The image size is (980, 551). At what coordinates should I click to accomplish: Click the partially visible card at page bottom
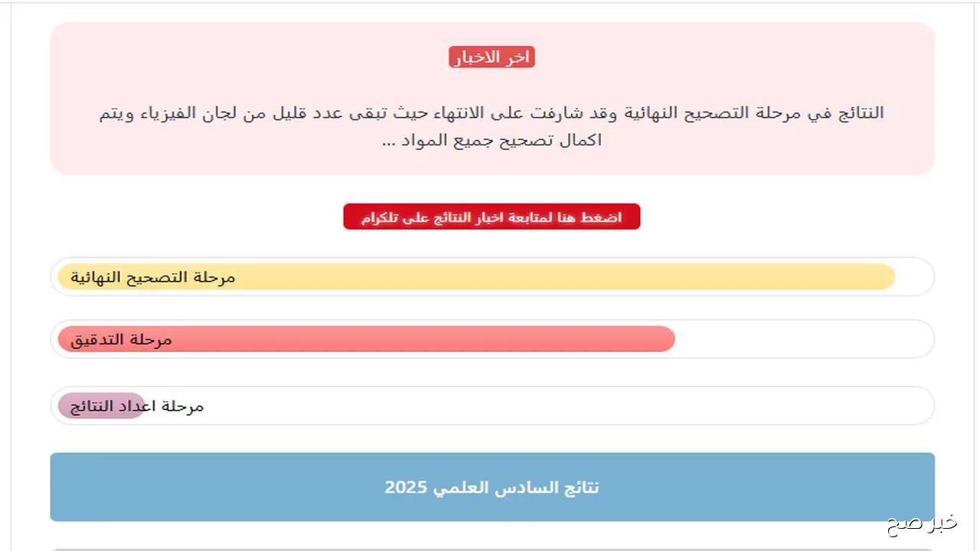492,548
